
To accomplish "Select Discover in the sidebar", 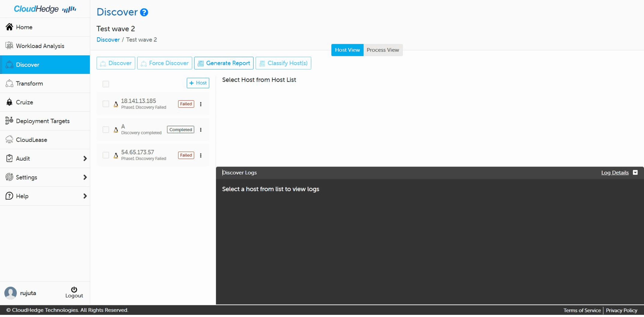I will [x=45, y=65].
